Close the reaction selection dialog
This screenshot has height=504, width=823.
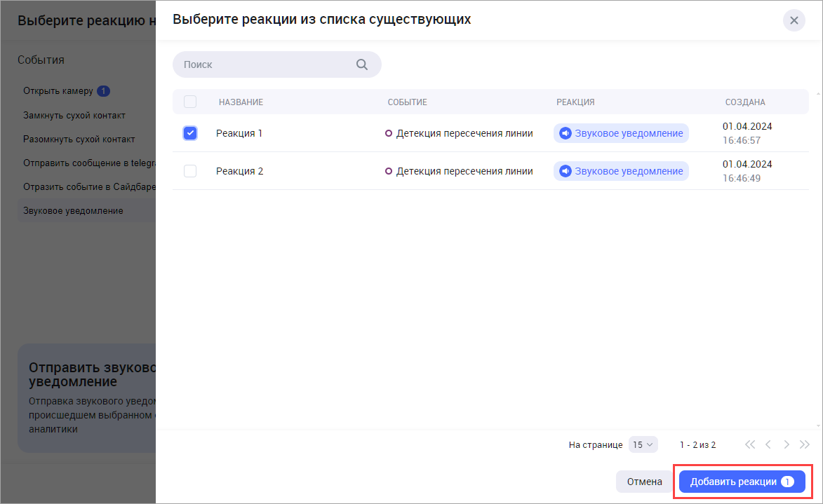(794, 20)
